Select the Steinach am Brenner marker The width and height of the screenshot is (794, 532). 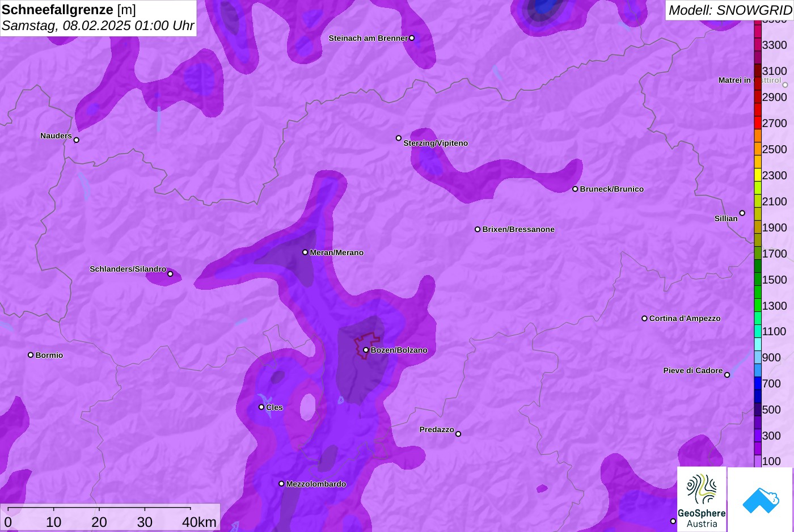point(412,38)
